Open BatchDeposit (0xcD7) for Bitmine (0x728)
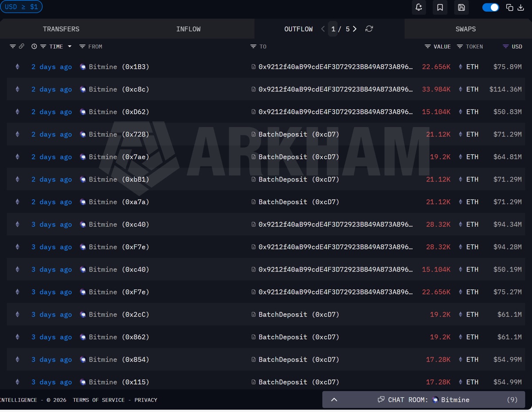 coord(295,134)
